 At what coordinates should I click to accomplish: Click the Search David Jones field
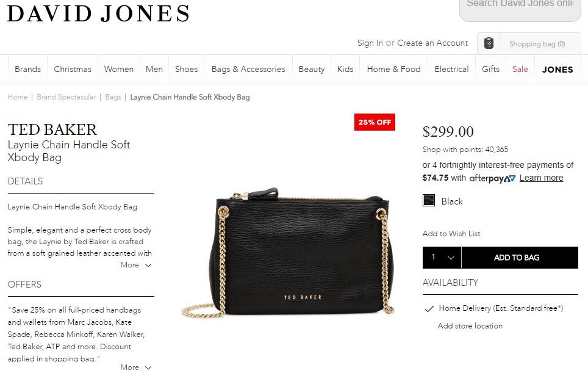click(520, 9)
